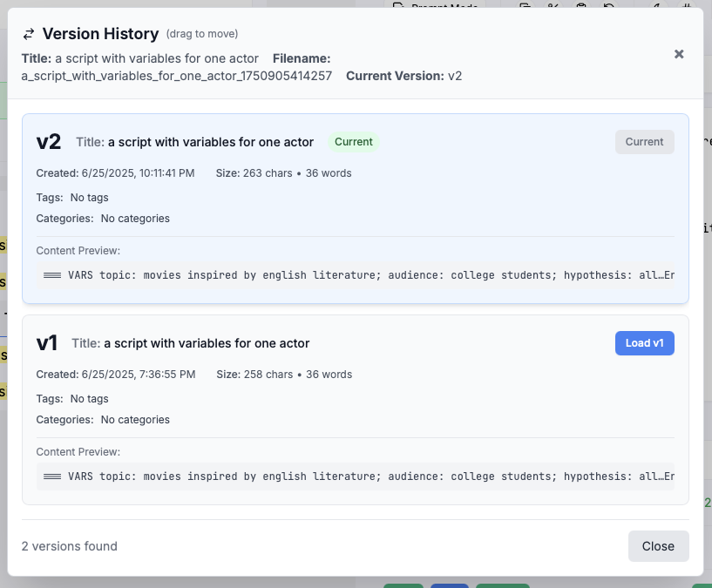This screenshot has height=588, width=712.
Task: Click the filename in the dialog header
Action: click(177, 76)
